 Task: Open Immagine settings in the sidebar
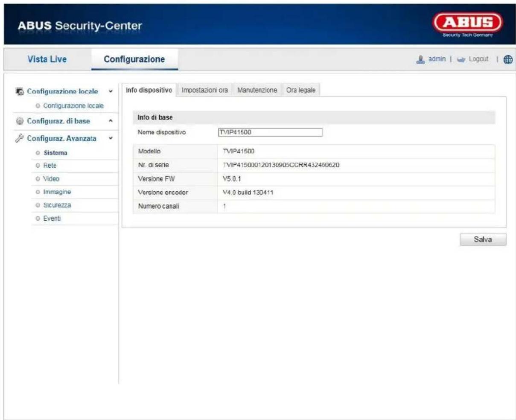57,192
